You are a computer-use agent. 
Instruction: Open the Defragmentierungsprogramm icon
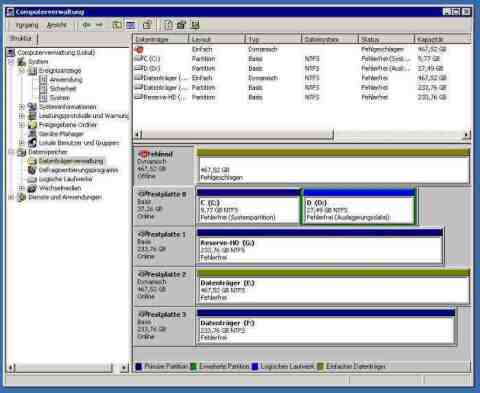click(x=32, y=170)
